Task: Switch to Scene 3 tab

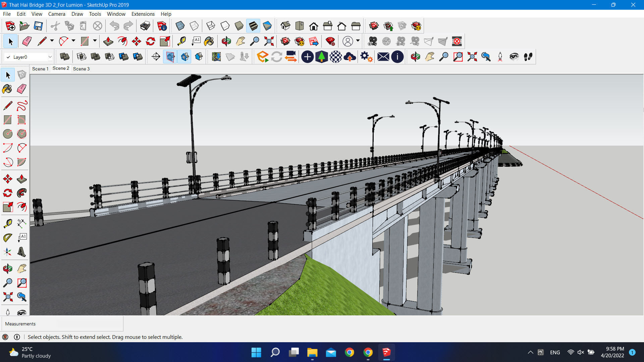Action: (x=81, y=69)
